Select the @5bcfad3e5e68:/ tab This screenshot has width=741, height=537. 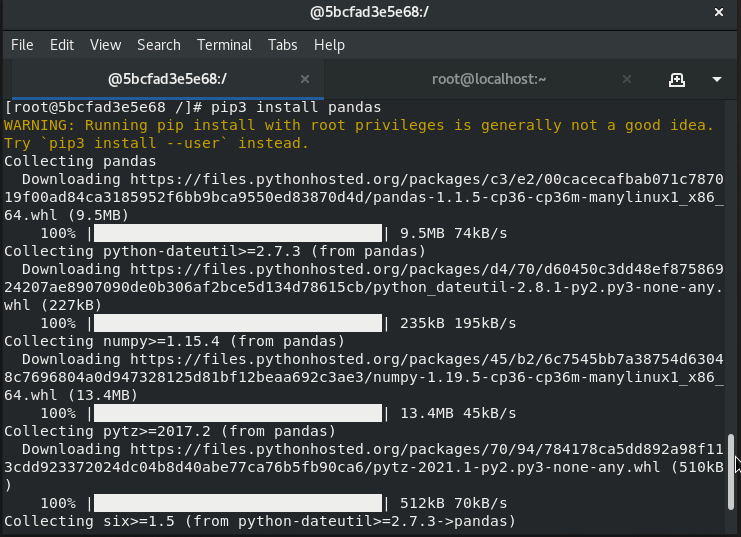tap(167, 79)
